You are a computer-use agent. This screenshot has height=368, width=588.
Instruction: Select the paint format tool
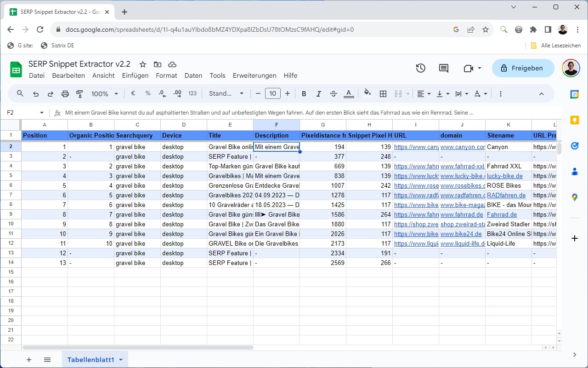79,93
